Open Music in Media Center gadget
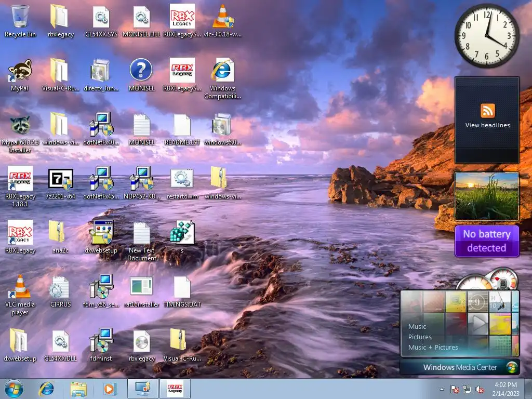Viewport: 532px width, 399px height. (x=417, y=326)
